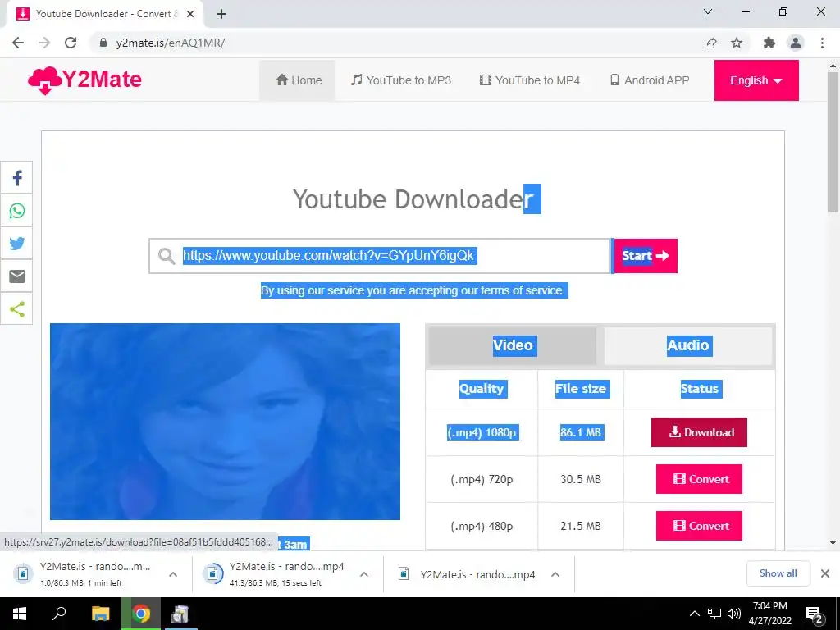Share through the WhatsApp icon in the sidebar

16,211
